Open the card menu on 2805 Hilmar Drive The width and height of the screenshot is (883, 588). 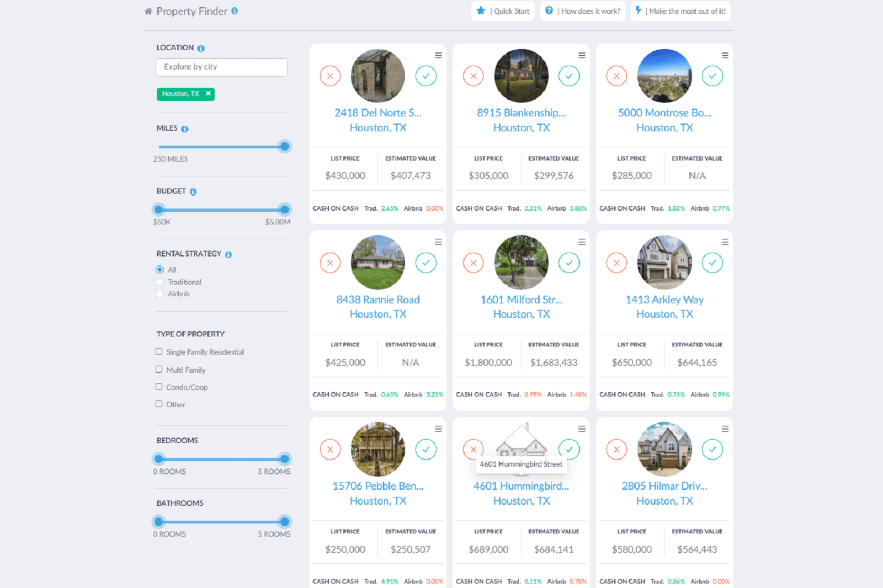725,428
